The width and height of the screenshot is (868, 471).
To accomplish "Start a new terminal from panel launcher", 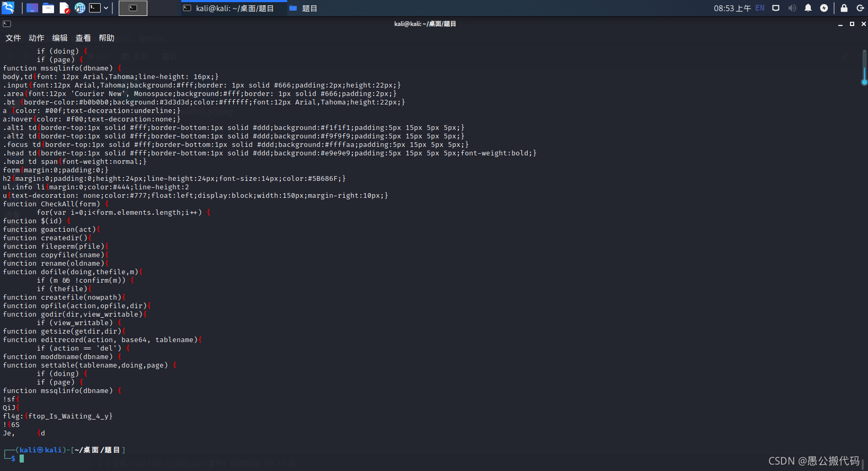I will (x=95, y=8).
